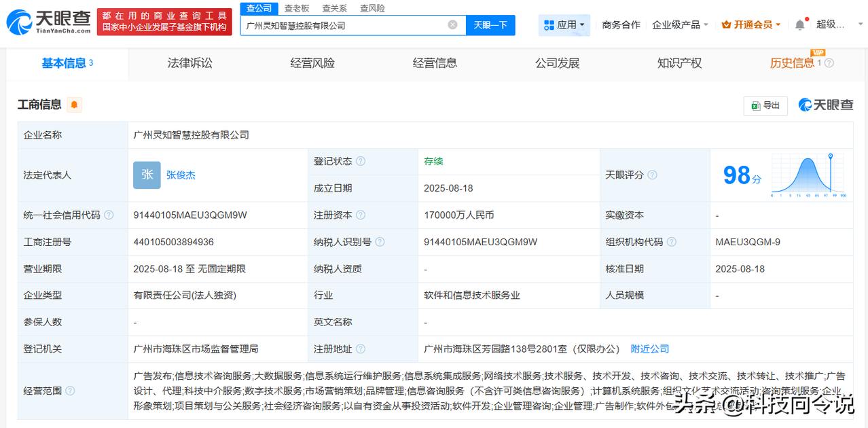The image size is (868, 428).
Task: Select registered capital 170000万人民币
Action: point(458,215)
